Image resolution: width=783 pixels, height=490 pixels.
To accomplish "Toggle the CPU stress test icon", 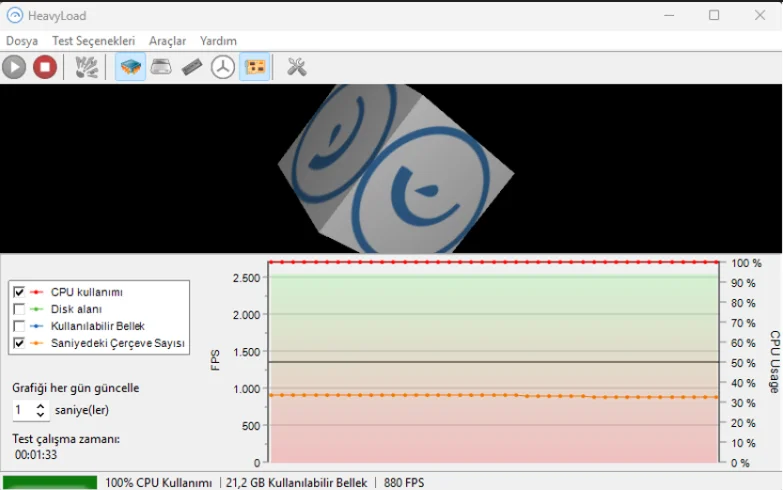I will (130, 67).
